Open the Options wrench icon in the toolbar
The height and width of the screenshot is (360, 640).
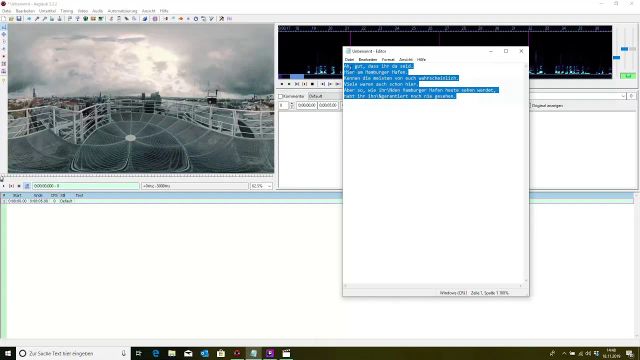tap(221, 19)
